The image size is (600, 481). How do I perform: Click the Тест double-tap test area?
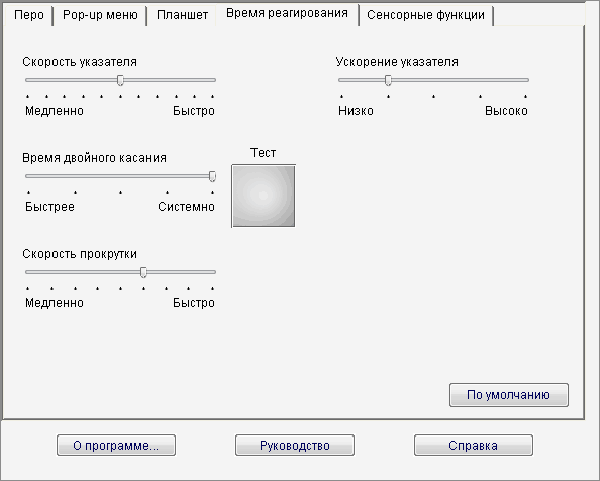click(x=263, y=195)
